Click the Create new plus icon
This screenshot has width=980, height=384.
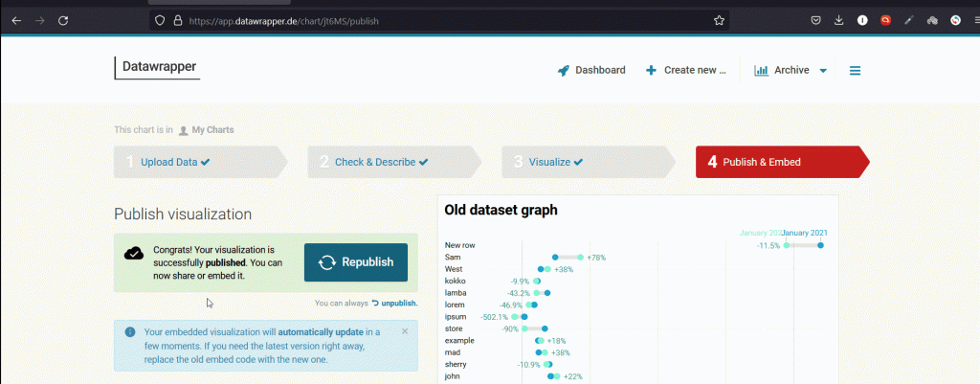(651, 70)
